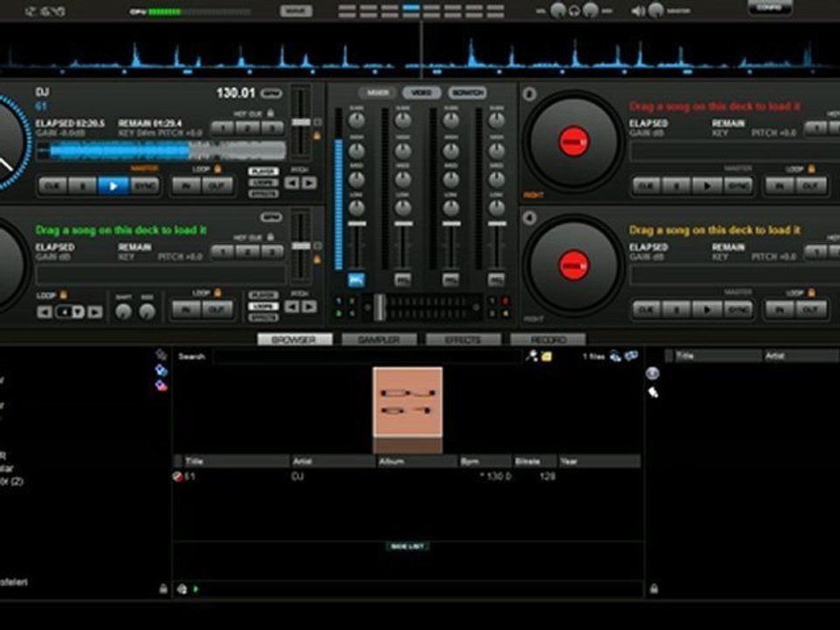Click the red record center of bottom-right jog wheel
The width and height of the screenshot is (840, 630).
click(574, 266)
